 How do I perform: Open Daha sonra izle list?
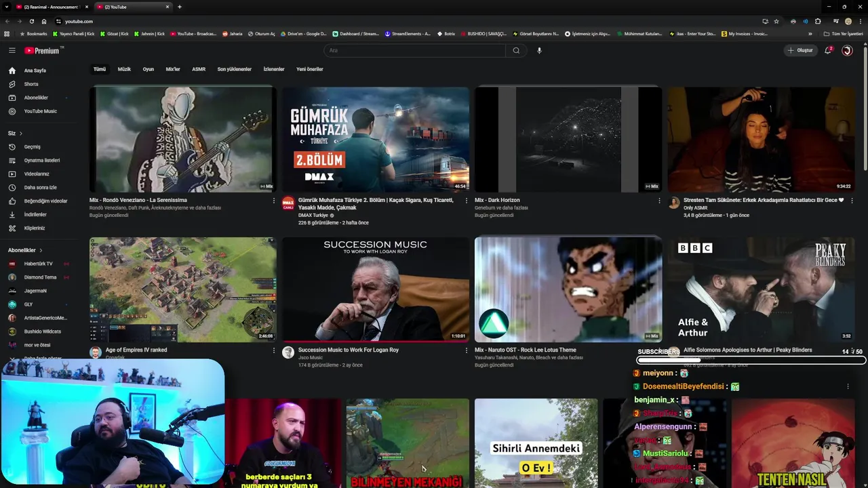coord(41,187)
